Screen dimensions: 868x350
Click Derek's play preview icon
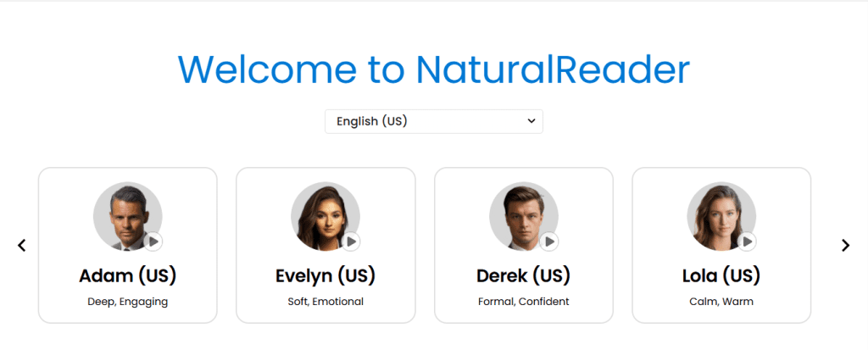pyautogui.click(x=549, y=242)
